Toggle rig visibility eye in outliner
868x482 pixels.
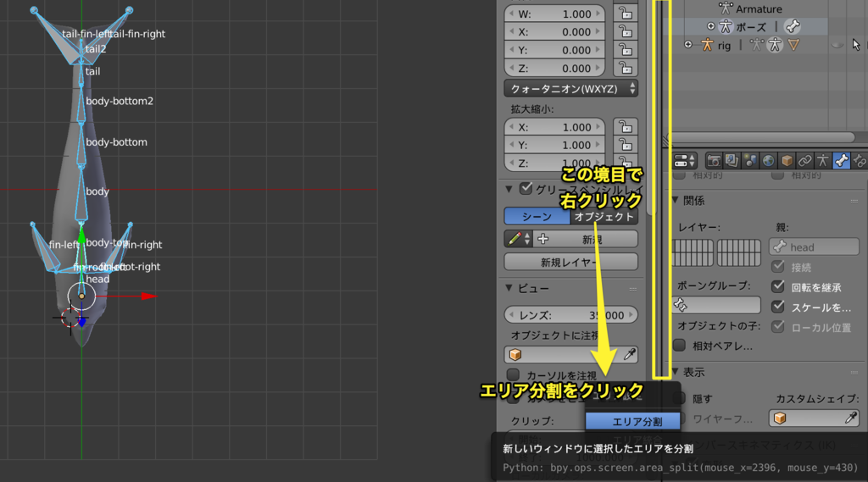tap(837, 46)
